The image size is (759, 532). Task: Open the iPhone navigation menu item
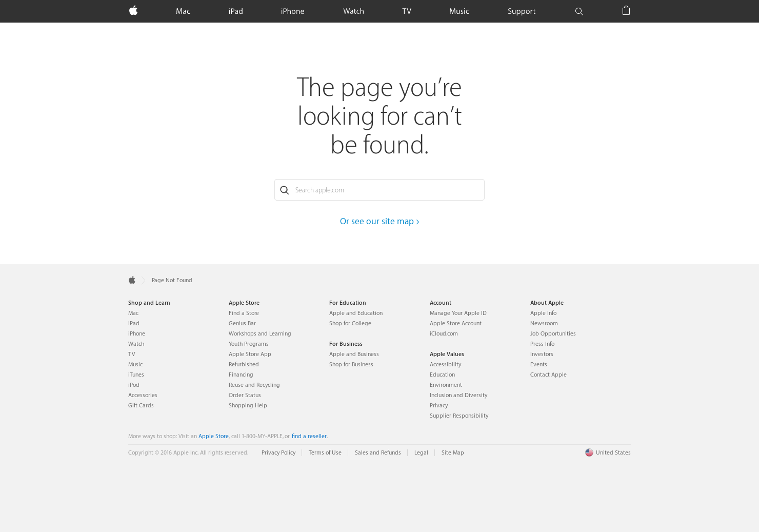pos(292,11)
